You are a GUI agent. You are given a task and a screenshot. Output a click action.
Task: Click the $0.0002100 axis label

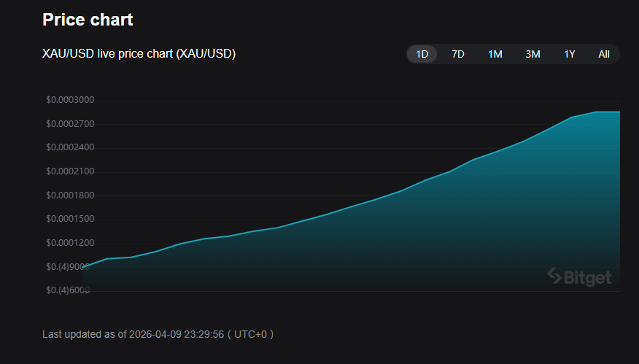pos(70,171)
